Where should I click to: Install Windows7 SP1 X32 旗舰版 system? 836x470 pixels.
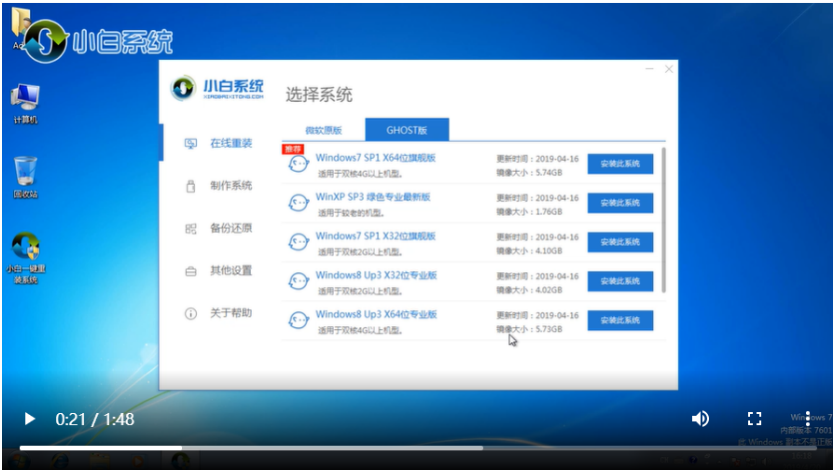(x=620, y=242)
